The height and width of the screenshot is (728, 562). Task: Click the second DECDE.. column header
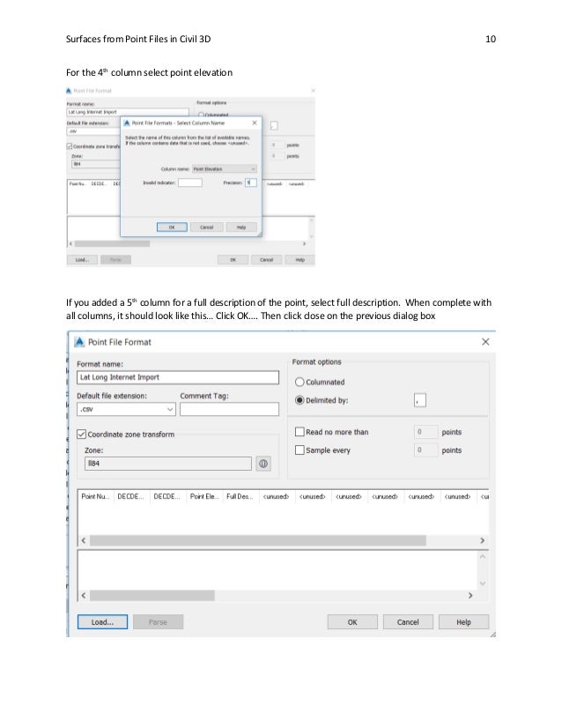tap(168, 496)
